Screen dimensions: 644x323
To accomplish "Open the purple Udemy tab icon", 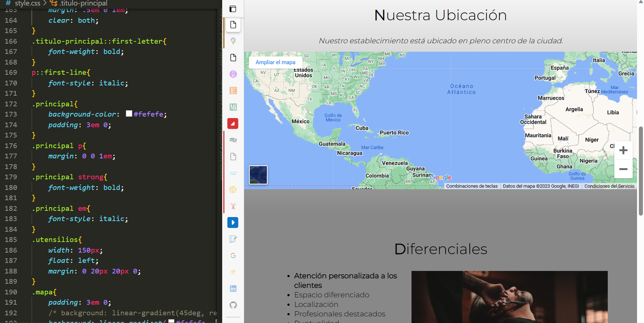I will click(233, 74).
